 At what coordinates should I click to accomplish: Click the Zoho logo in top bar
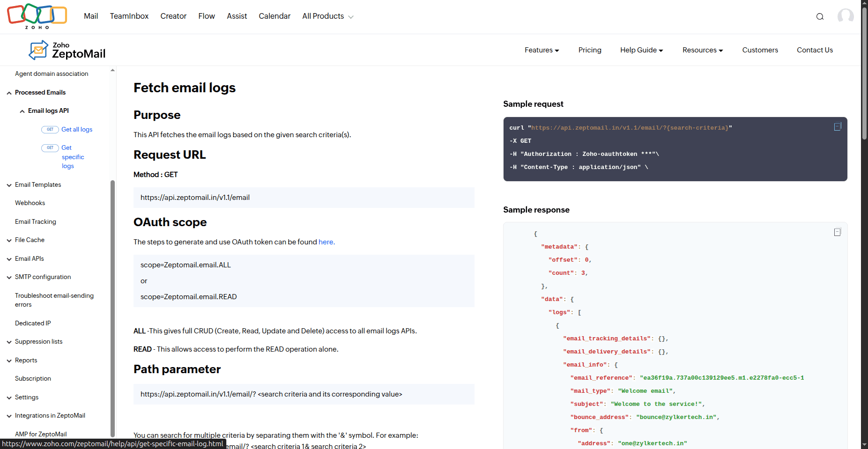[37, 16]
